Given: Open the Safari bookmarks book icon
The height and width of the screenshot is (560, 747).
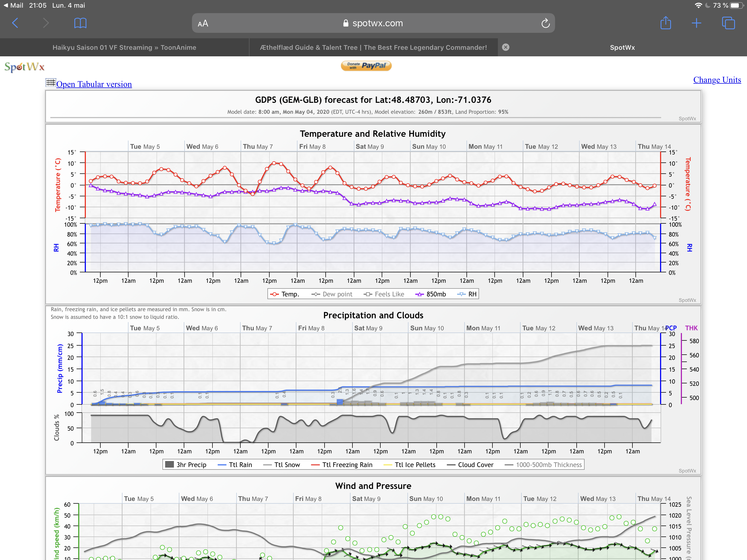Looking at the screenshot, I should (80, 23).
